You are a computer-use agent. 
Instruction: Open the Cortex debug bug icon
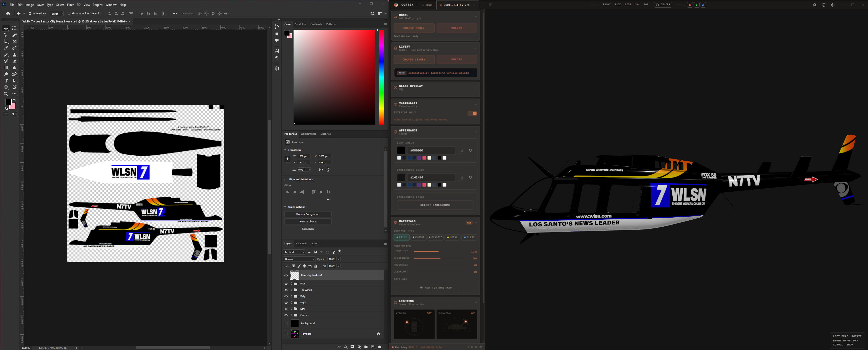click(x=814, y=5)
